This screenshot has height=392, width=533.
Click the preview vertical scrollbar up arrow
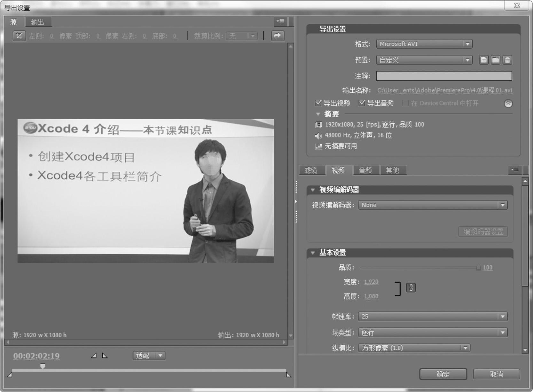(291, 46)
